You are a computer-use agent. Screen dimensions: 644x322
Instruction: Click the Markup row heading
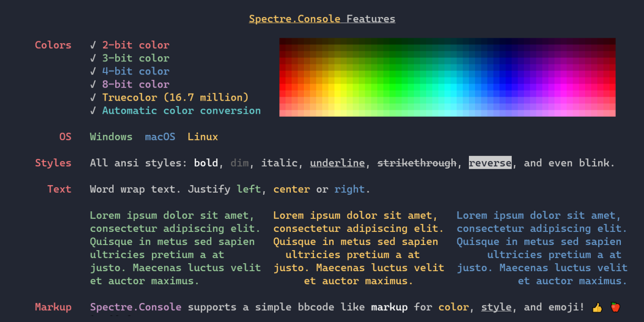[x=53, y=307]
